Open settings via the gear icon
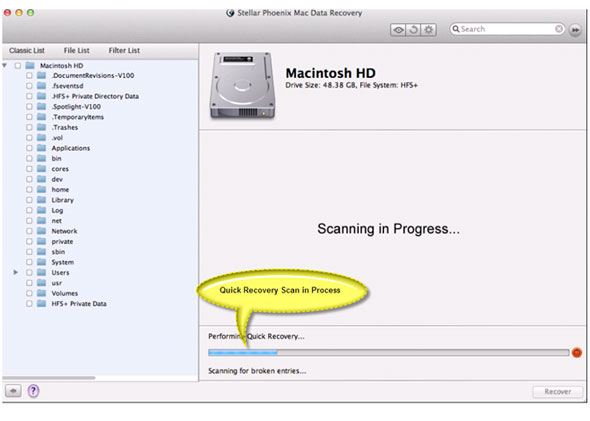 [x=429, y=30]
